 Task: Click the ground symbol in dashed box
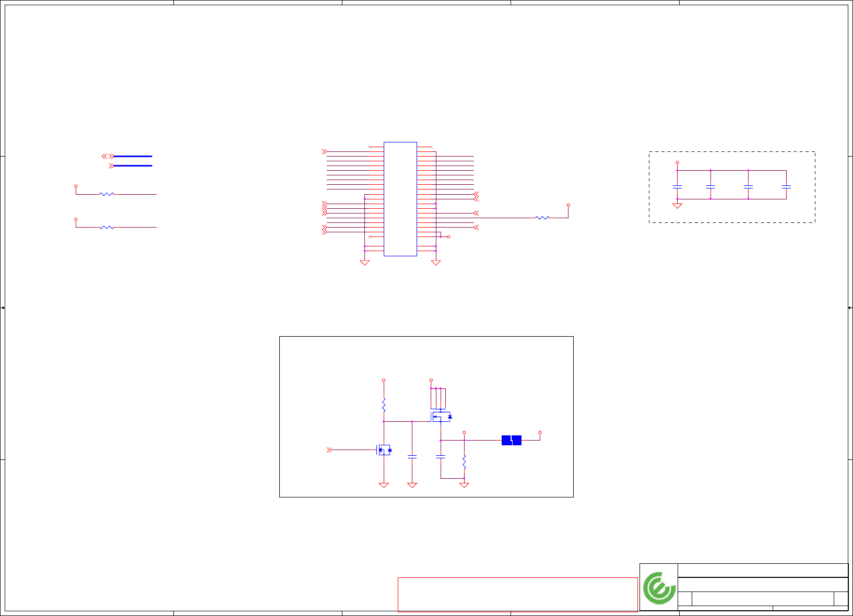[x=677, y=206]
